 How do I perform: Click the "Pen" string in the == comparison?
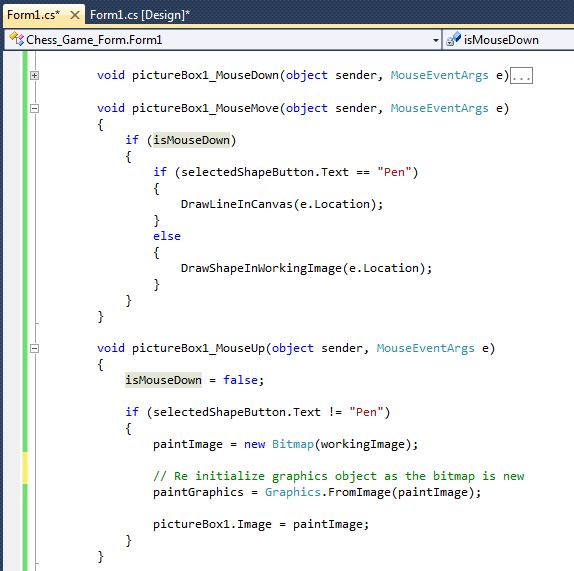pyautogui.click(x=394, y=172)
